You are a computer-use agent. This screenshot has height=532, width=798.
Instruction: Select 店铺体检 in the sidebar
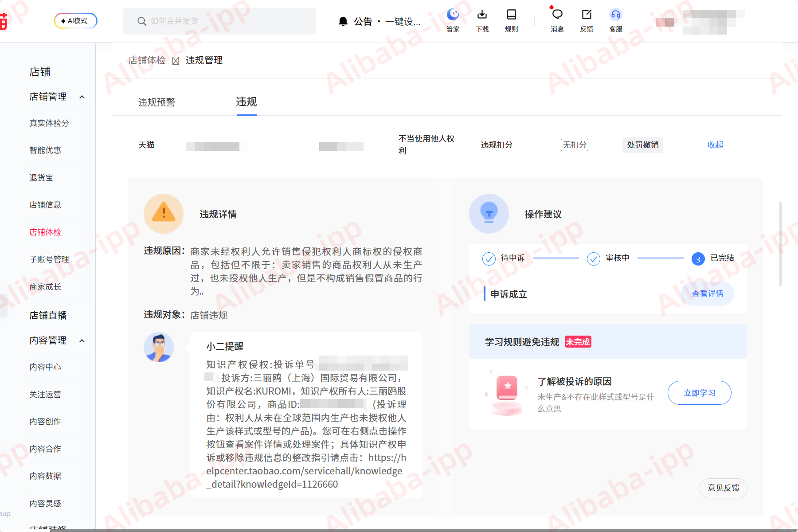coord(45,232)
